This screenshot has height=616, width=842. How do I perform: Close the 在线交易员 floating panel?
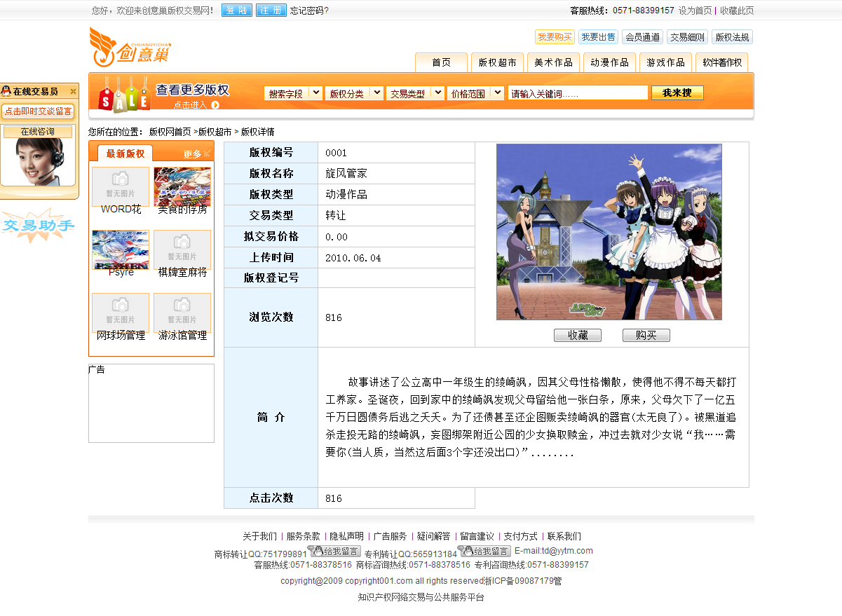click(x=73, y=92)
